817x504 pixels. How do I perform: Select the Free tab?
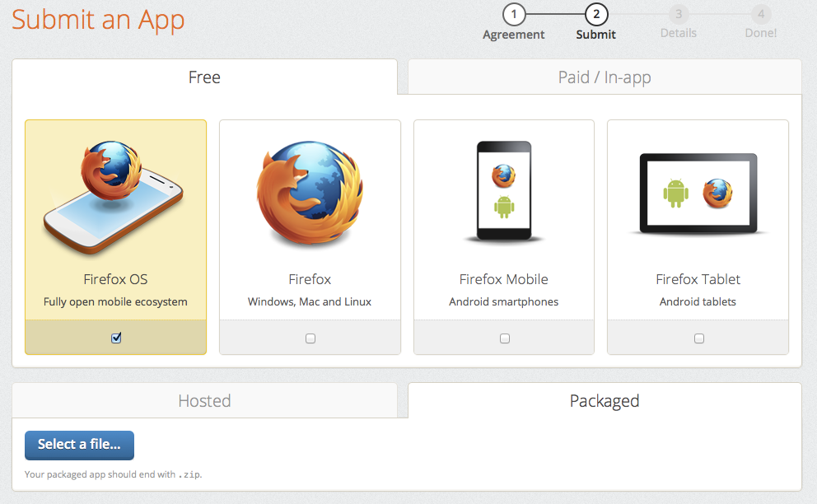204,77
